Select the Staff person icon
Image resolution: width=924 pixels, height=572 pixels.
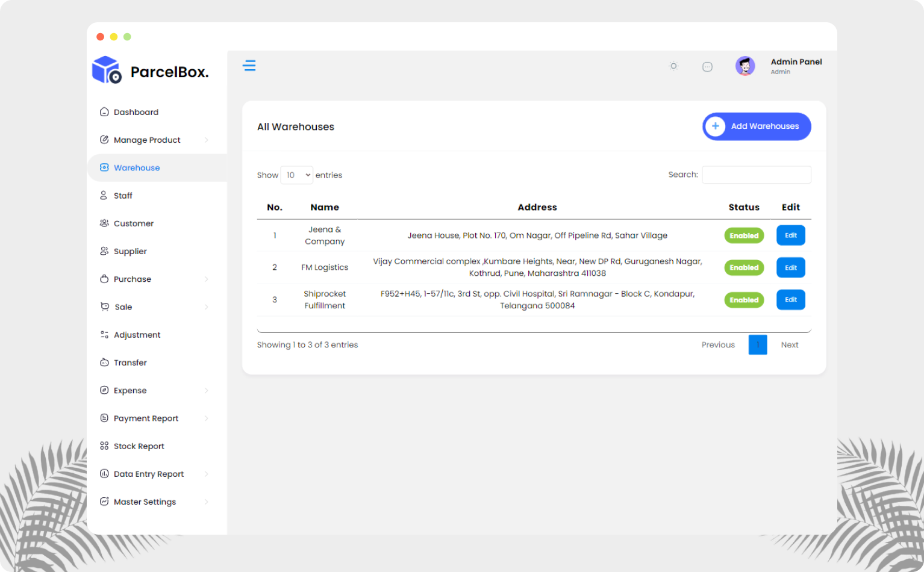(104, 195)
